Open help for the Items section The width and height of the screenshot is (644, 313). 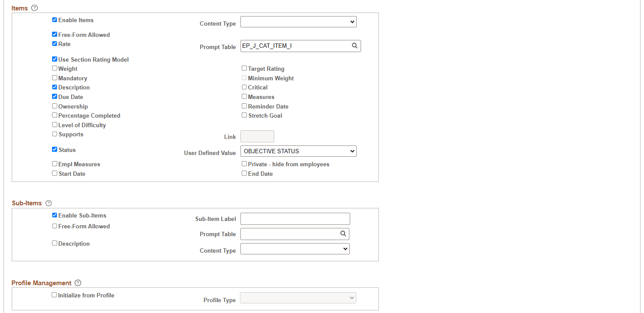pyautogui.click(x=34, y=7)
